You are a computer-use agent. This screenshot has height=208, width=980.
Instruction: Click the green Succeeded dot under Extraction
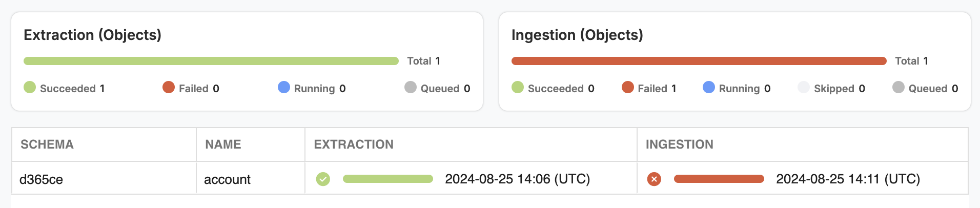[x=30, y=87]
